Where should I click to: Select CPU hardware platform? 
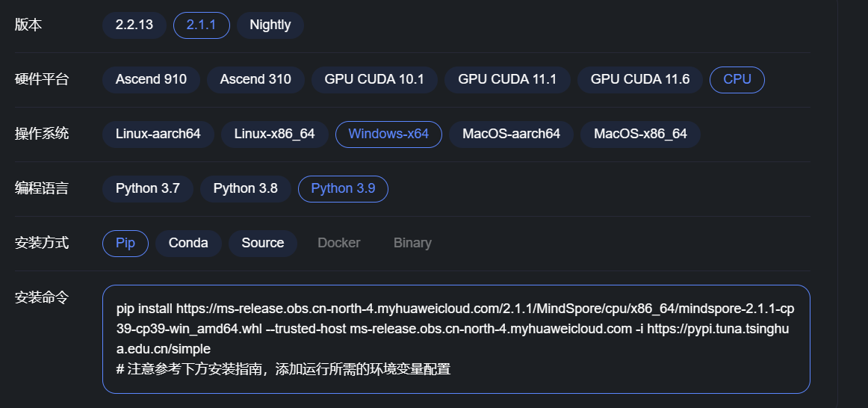(737, 79)
